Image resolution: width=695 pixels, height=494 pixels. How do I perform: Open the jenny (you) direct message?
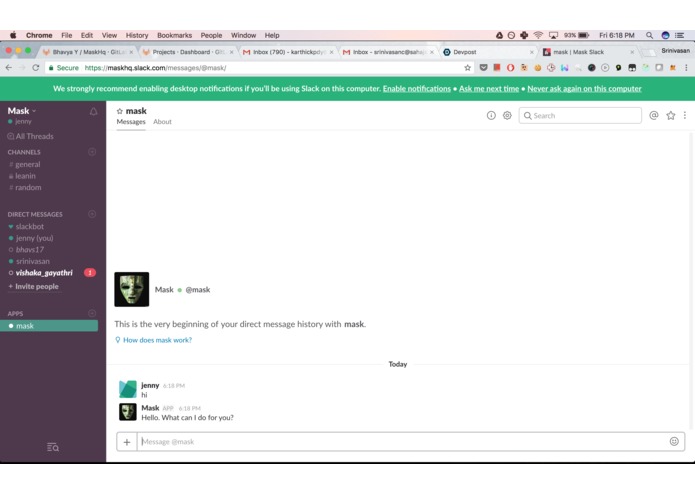pyautogui.click(x=35, y=238)
